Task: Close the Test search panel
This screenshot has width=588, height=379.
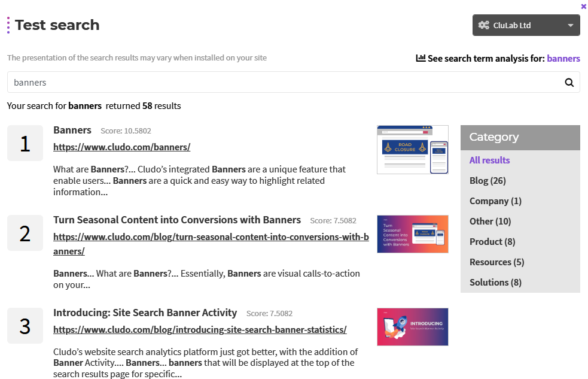Action: (583, 7)
